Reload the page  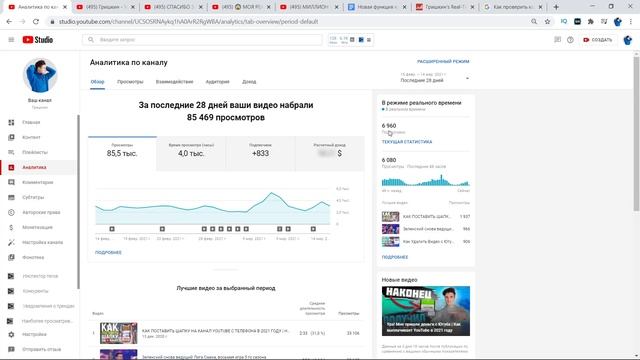pyautogui.click(x=36, y=22)
